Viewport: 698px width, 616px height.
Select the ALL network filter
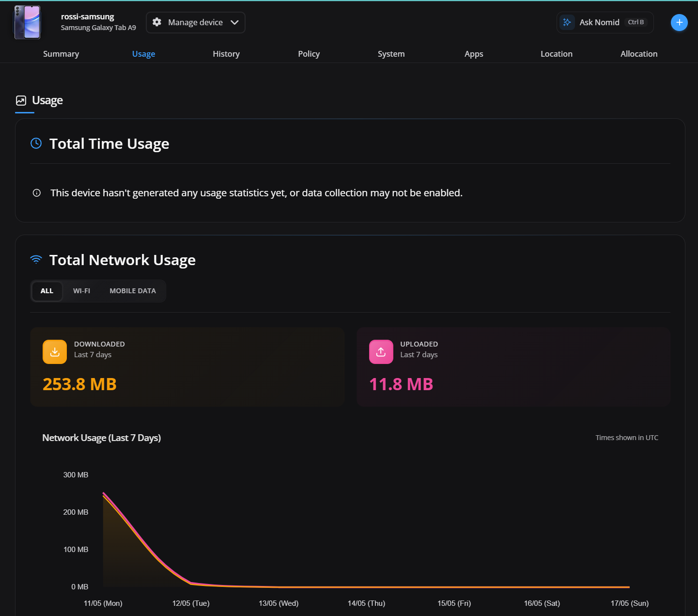[x=47, y=291]
